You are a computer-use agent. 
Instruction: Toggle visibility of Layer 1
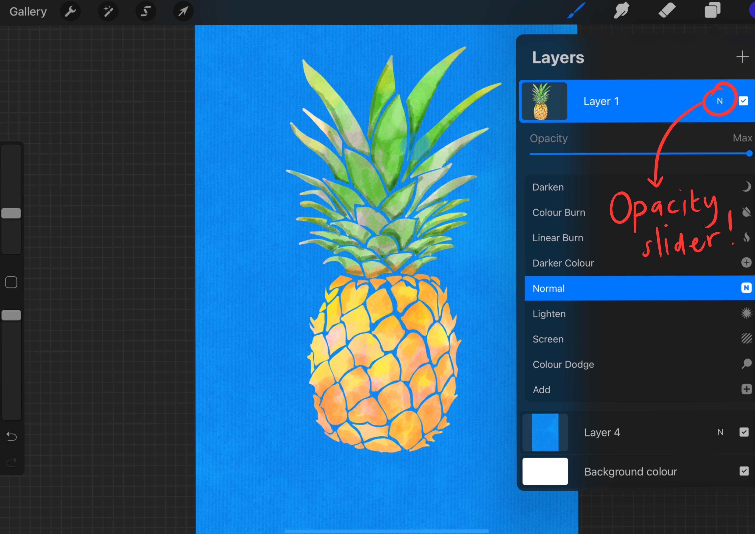[x=743, y=101]
